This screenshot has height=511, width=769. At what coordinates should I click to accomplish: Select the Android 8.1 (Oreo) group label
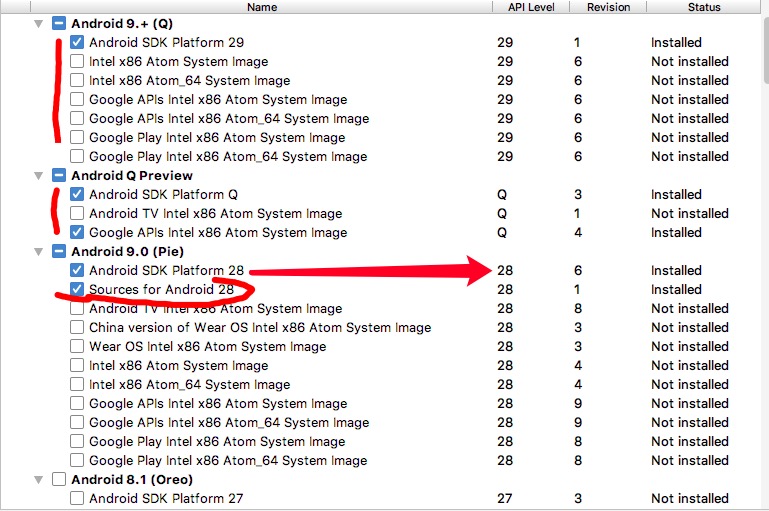pyautogui.click(x=132, y=480)
